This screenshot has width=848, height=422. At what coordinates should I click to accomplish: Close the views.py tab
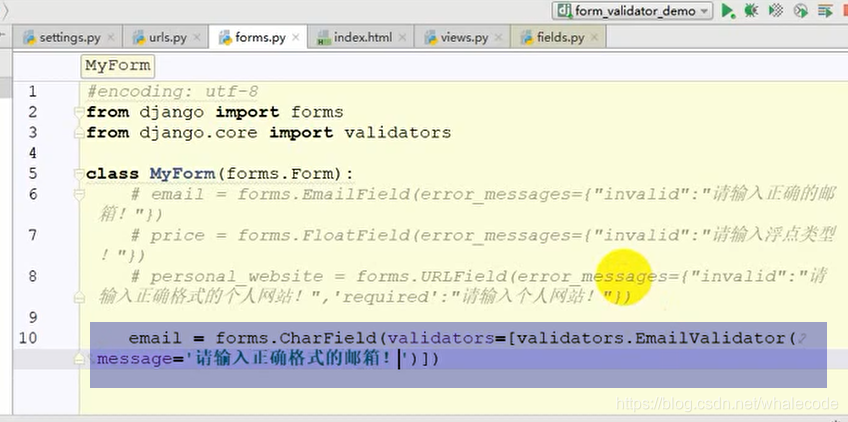498,38
